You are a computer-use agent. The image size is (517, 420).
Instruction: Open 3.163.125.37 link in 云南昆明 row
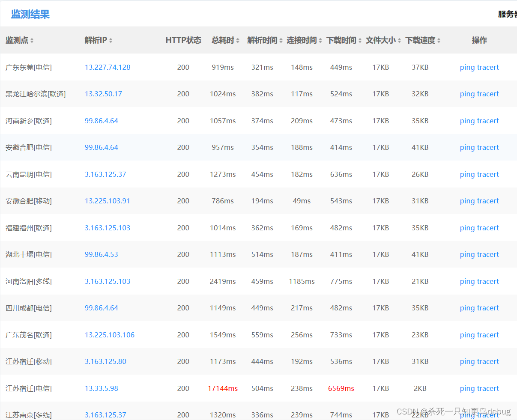[x=105, y=174]
